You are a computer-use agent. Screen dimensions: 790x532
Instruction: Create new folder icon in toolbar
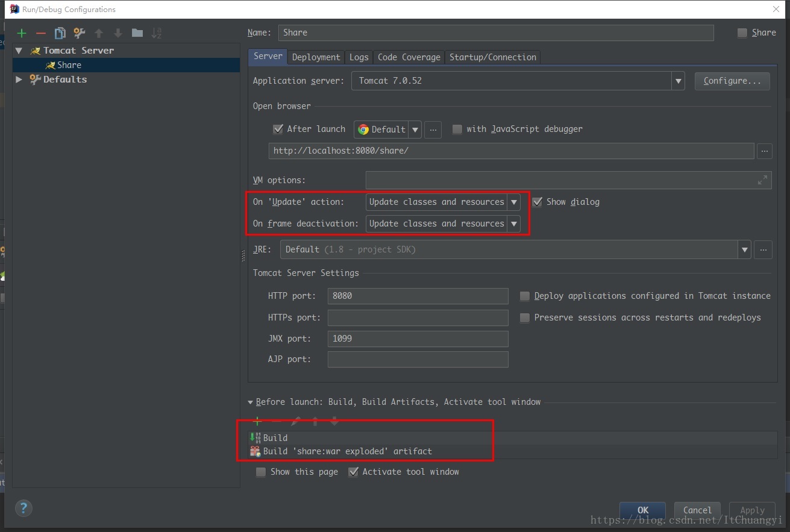tap(137, 34)
